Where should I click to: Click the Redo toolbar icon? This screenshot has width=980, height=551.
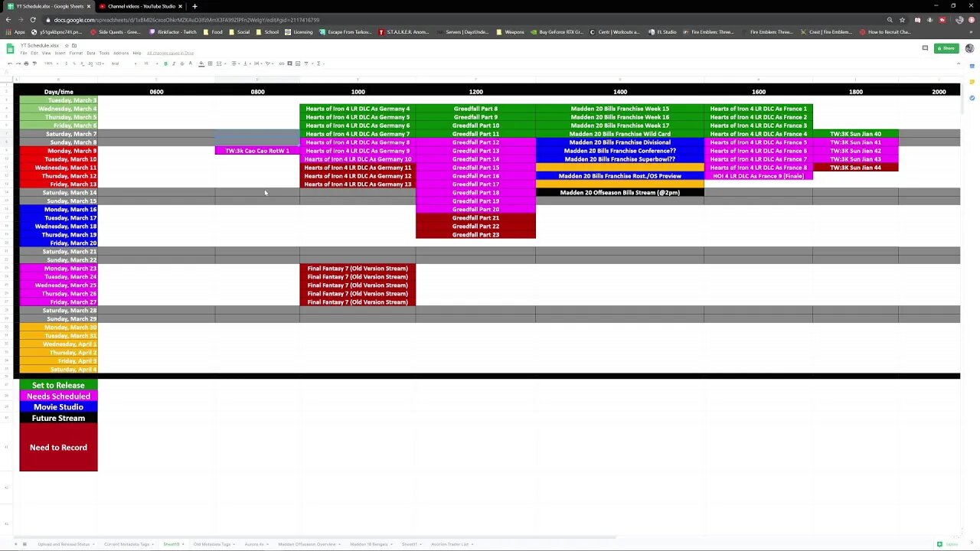click(x=18, y=64)
